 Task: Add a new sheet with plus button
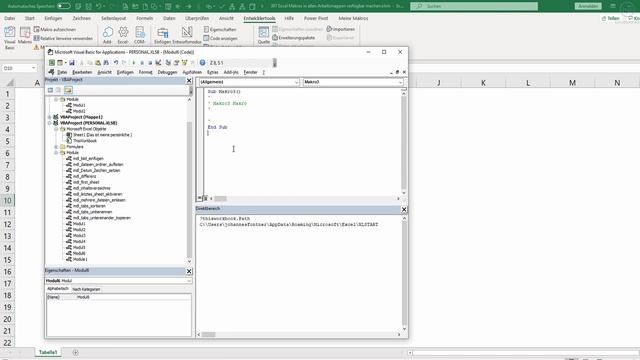[x=76, y=352]
